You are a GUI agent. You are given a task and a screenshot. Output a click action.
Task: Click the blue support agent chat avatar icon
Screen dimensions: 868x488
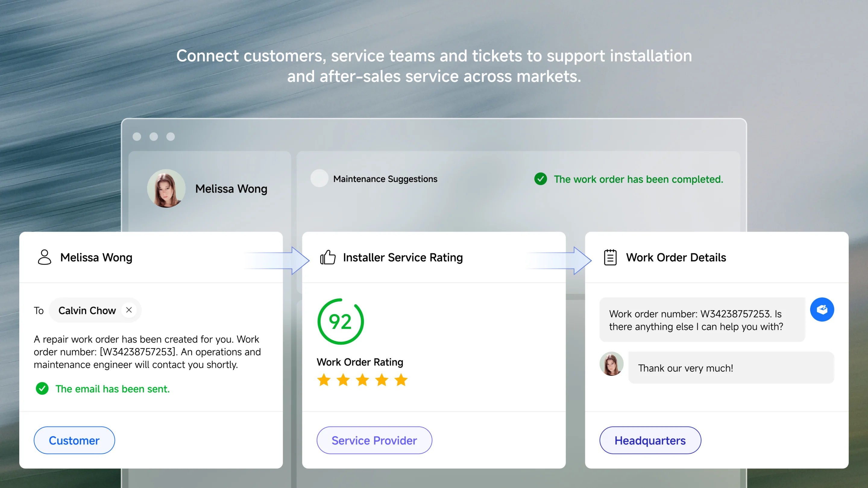pos(822,309)
